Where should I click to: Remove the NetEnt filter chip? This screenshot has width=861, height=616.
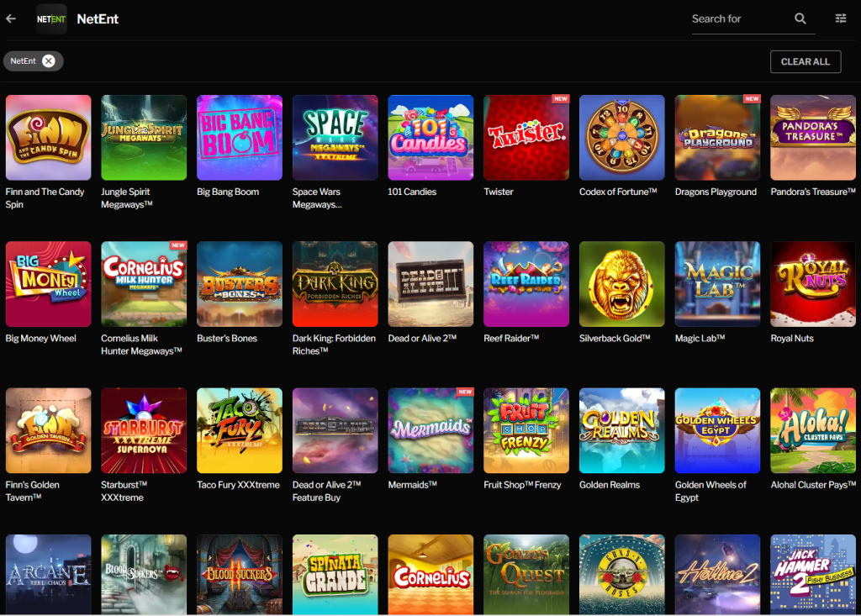tap(49, 61)
